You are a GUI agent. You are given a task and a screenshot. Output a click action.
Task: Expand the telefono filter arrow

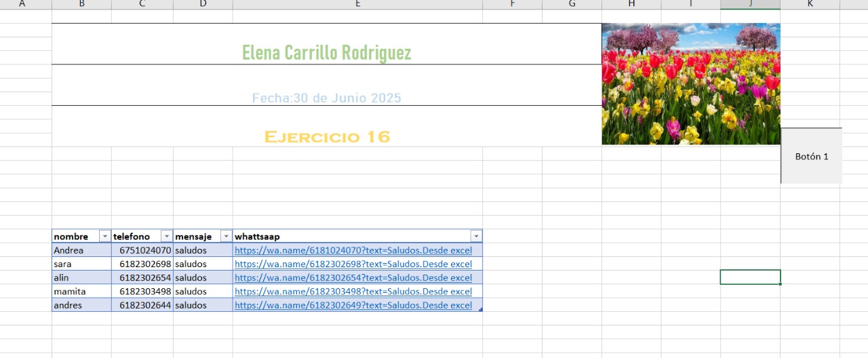pos(166,237)
